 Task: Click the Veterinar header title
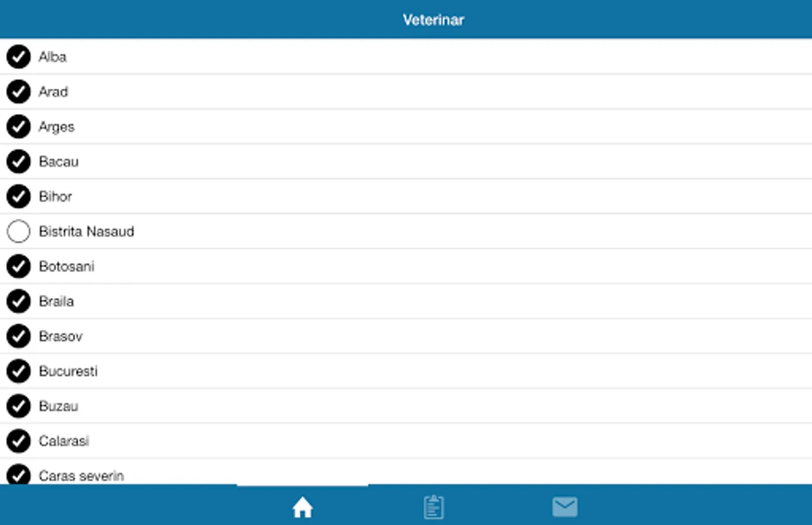(x=433, y=20)
